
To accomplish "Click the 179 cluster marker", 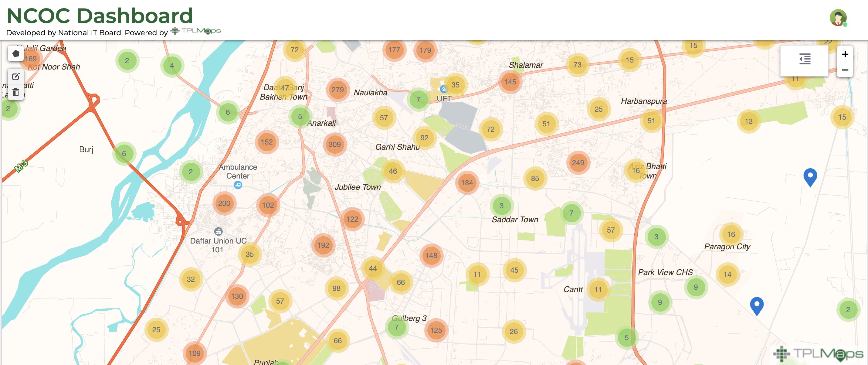I will pyautogui.click(x=425, y=50).
